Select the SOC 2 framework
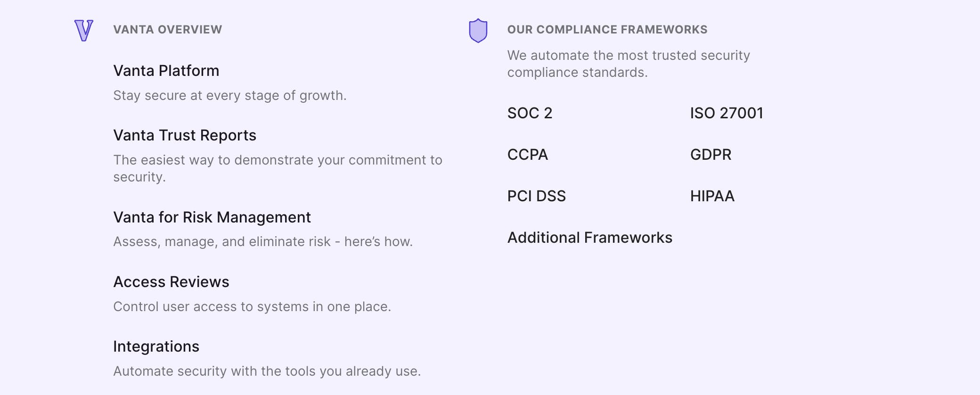Image resolution: width=980 pixels, height=395 pixels. click(x=530, y=113)
